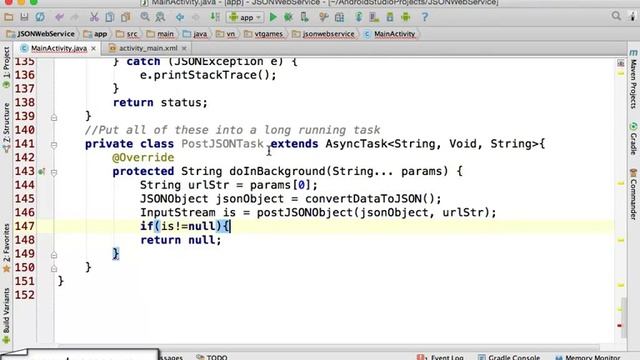Image resolution: width=640 pixels, height=360 pixels.
Task: Click the inspection status indicator at top of stripe
Action: click(620, 63)
